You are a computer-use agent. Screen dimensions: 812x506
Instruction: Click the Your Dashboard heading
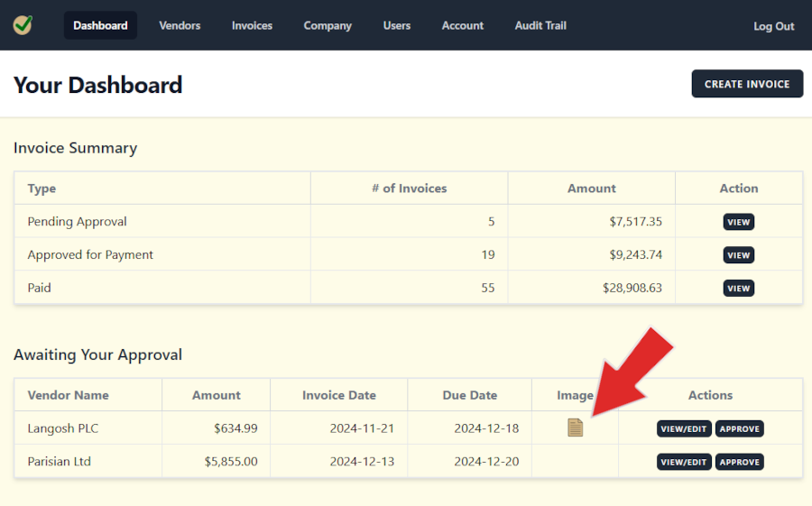pyautogui.click(x=97, y=85)
